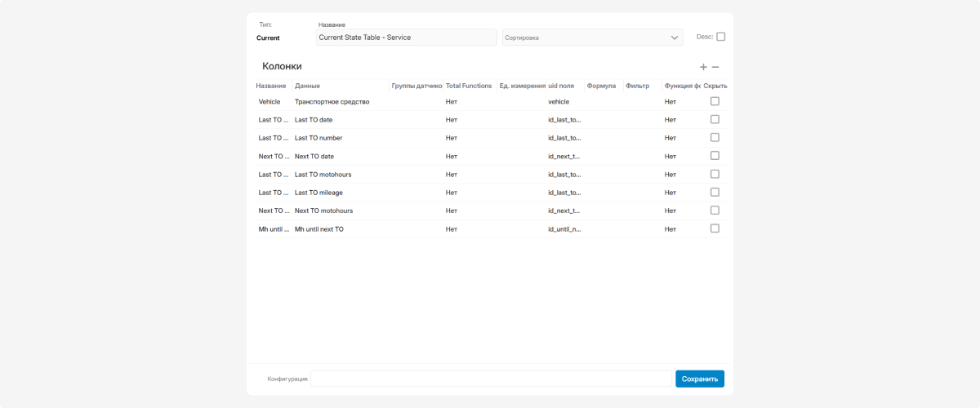
Task: Toggle the Desc checkbox
Action: coord(720,37)
